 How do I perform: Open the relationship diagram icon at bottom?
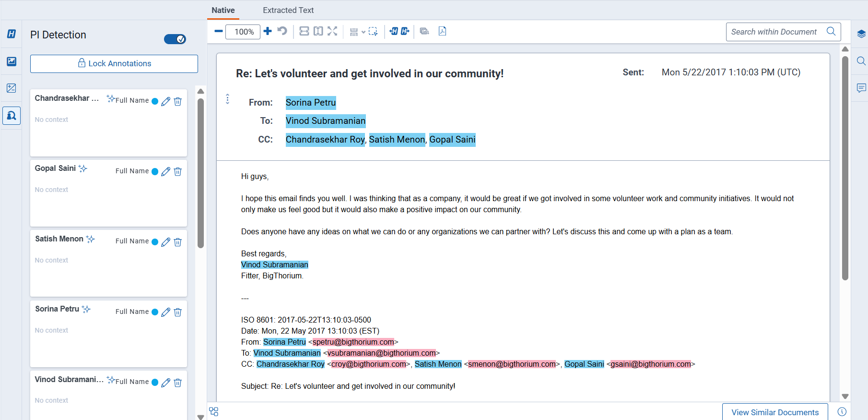coord(214,412)
